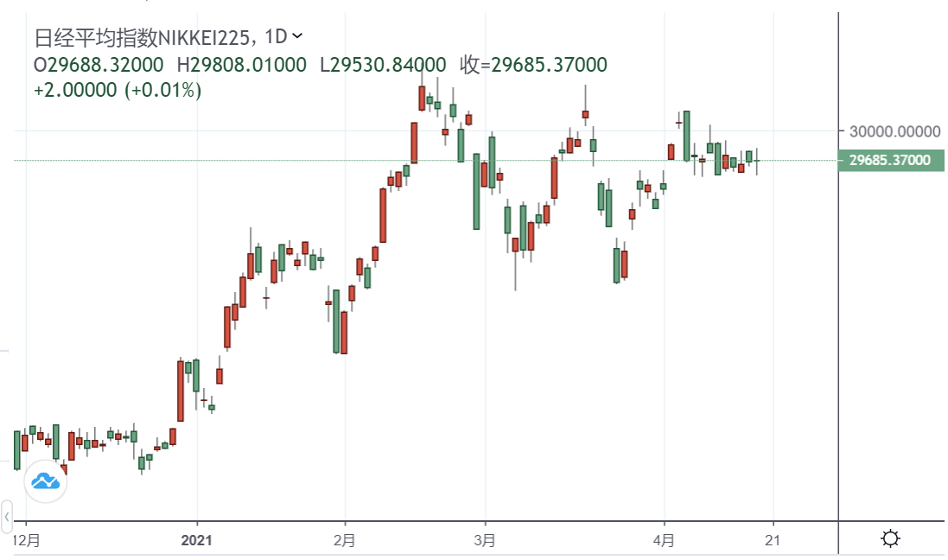This screenshot has height=560, width=948.
Task: Select the 2月 time axis label
Action: click(345, 541)
